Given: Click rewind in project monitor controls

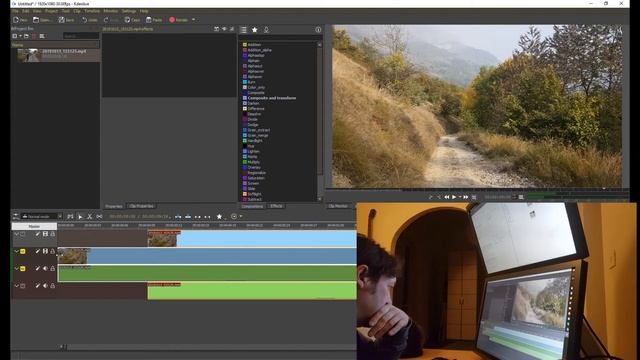Looking at the screenshot, I should coord(447,197).
